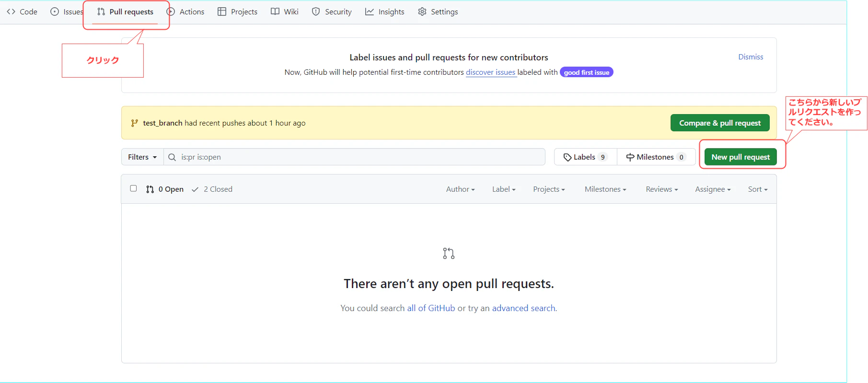Create a New pull request
The image size is (868, 383).
(741, 157)
